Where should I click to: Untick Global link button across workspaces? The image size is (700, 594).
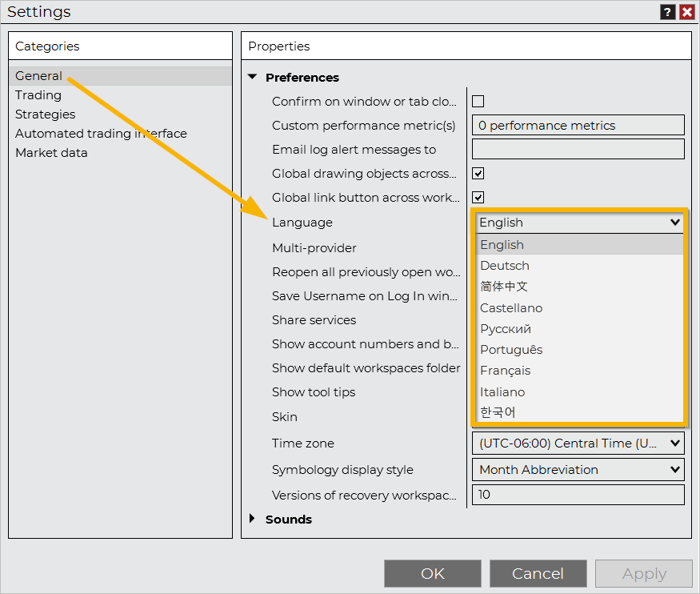[x=478, y=198]
